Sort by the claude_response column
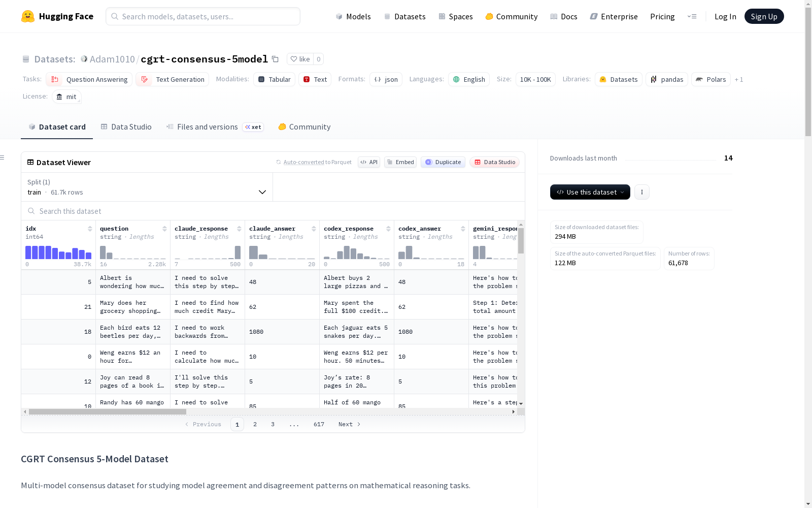Viewport: 812px width, 508px height. (239, 229)
